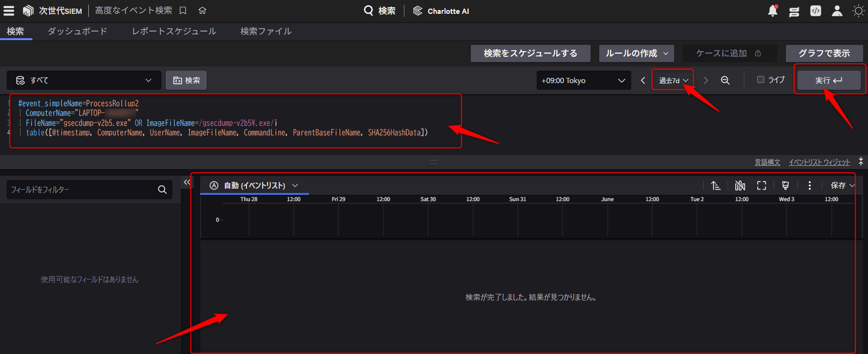Expand the 保存 save dropdown

pos(842,185)
